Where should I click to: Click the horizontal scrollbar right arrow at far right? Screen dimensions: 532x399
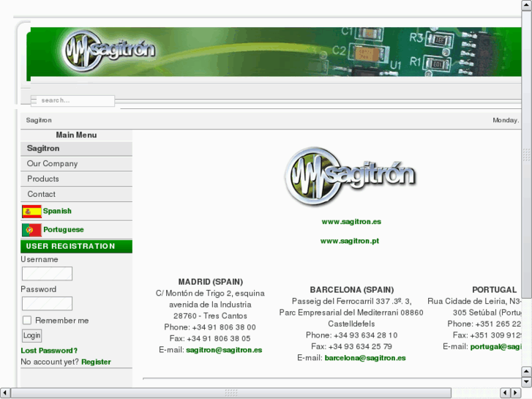[516, 393]
